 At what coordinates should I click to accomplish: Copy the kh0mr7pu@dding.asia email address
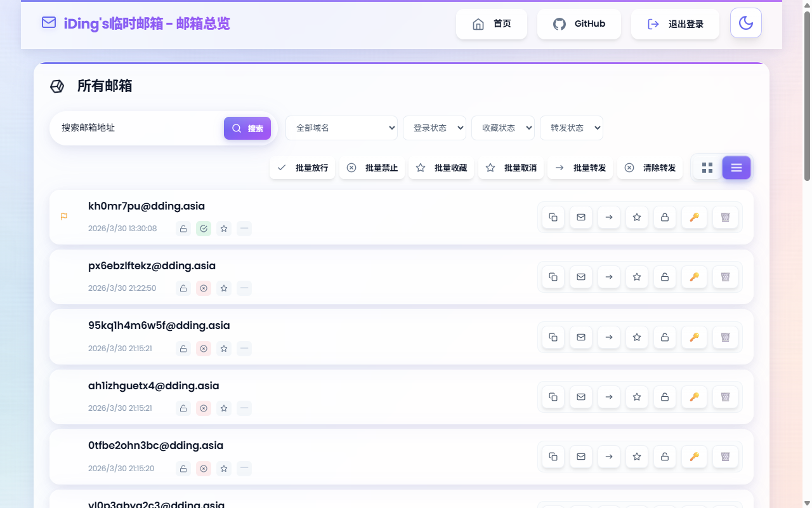pos(553,217)
